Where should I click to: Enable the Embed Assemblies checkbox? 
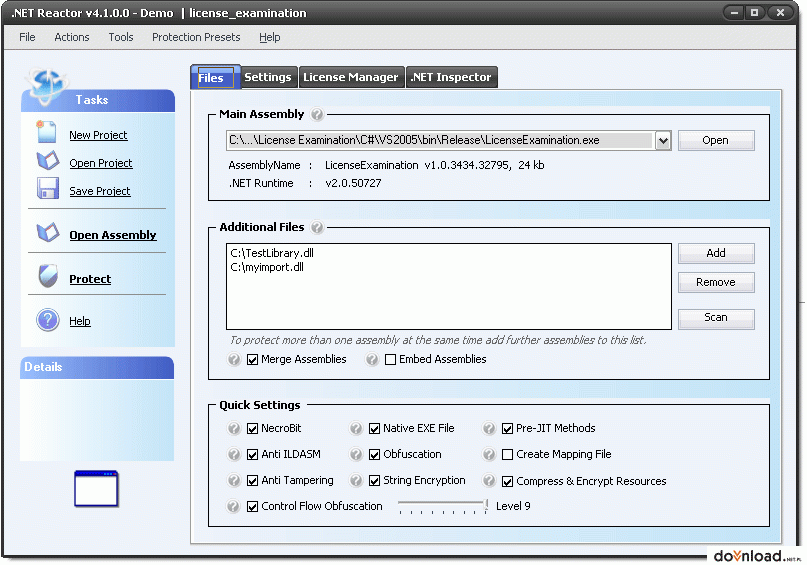point(391,360)
